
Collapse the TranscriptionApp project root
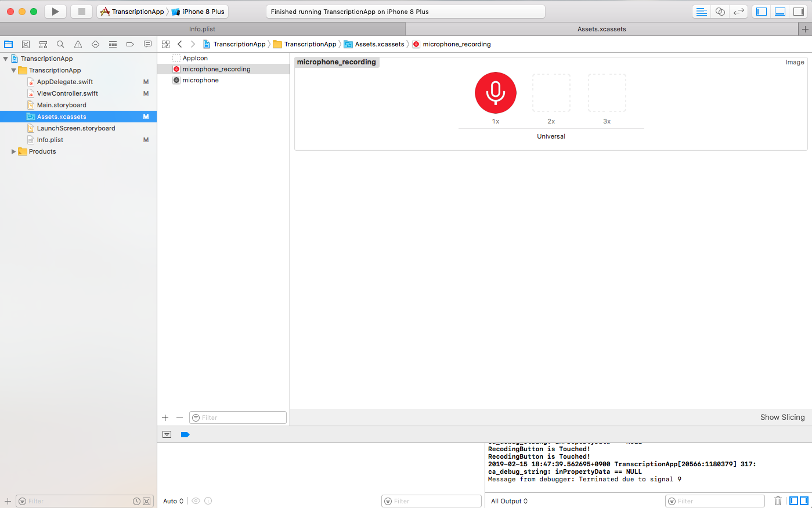[x=6, y=59]
